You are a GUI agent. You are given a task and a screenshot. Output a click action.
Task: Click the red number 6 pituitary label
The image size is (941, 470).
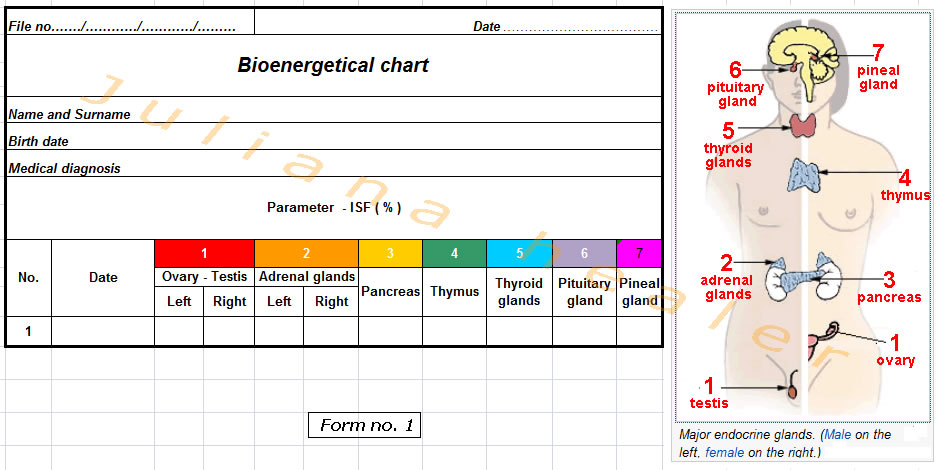[735, 69]
